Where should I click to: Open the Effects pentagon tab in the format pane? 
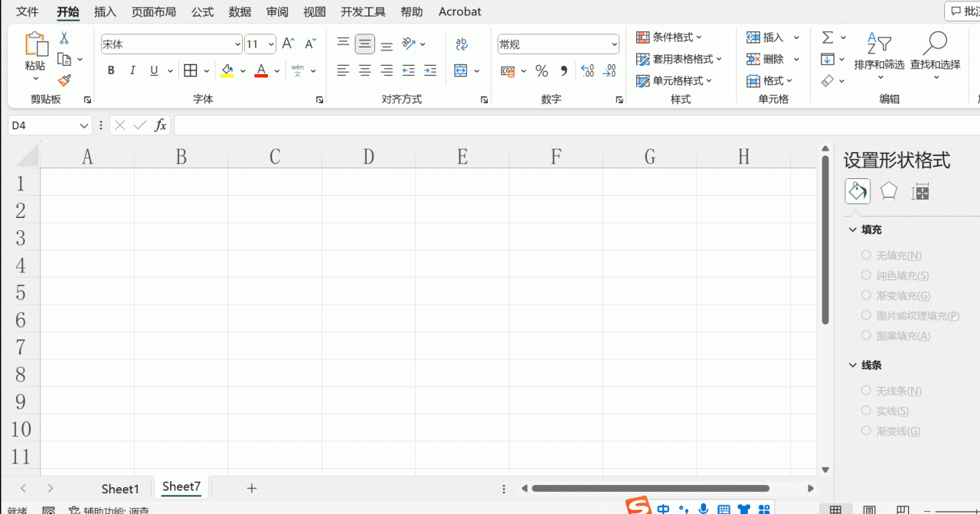(888, 191)
